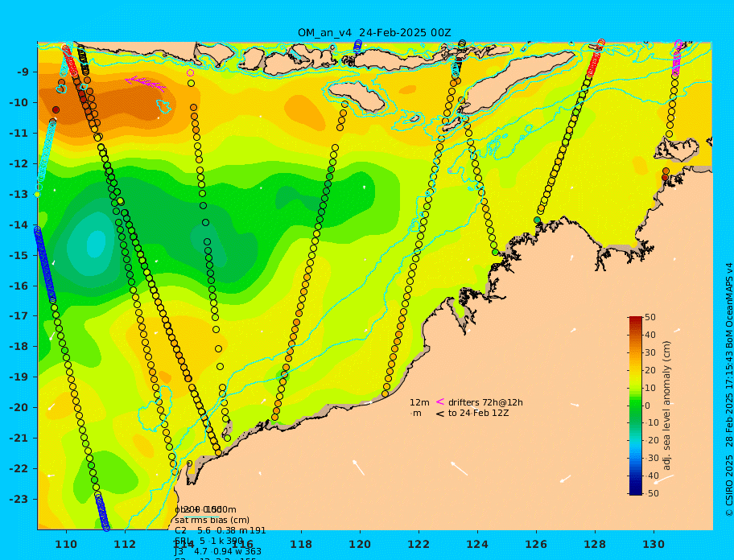The height and width of the screenshot is (560, 734).
Task: Click the longitude axis label '112'
Action: pos(126,545)
